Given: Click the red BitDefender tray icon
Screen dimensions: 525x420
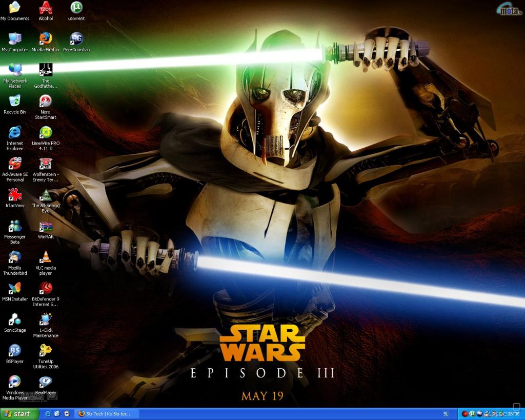Looking at the screenshot, I should (465, 414).
